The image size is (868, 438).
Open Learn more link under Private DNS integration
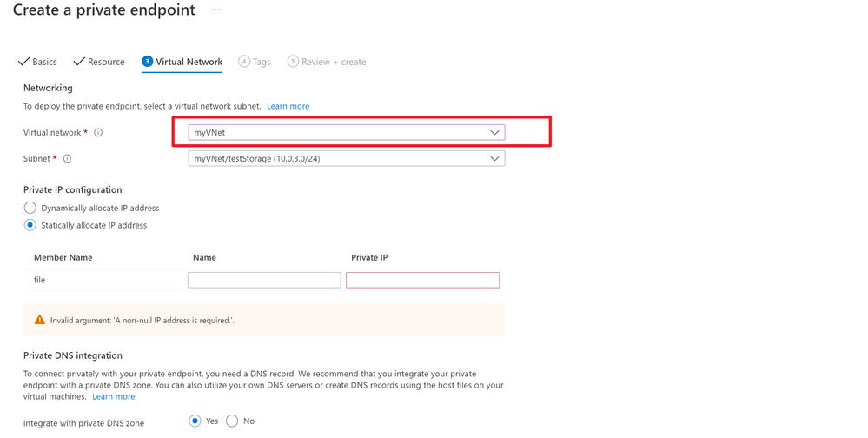click(x=114, y=396)
